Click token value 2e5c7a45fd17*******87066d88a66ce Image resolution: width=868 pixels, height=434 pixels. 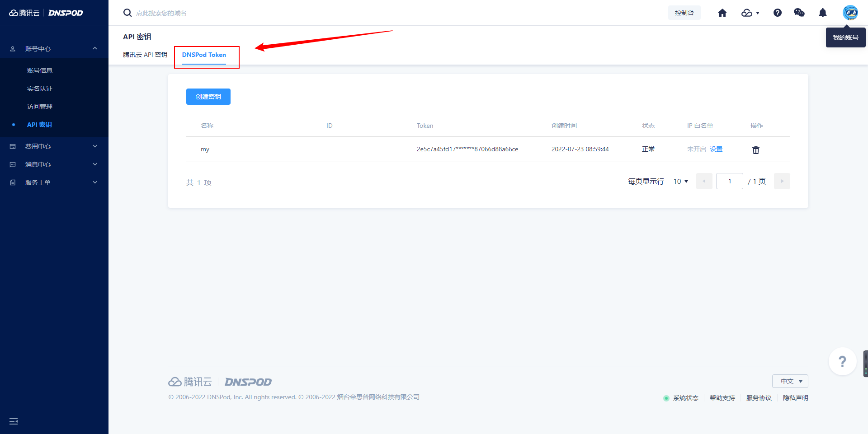tap(467, 149)
